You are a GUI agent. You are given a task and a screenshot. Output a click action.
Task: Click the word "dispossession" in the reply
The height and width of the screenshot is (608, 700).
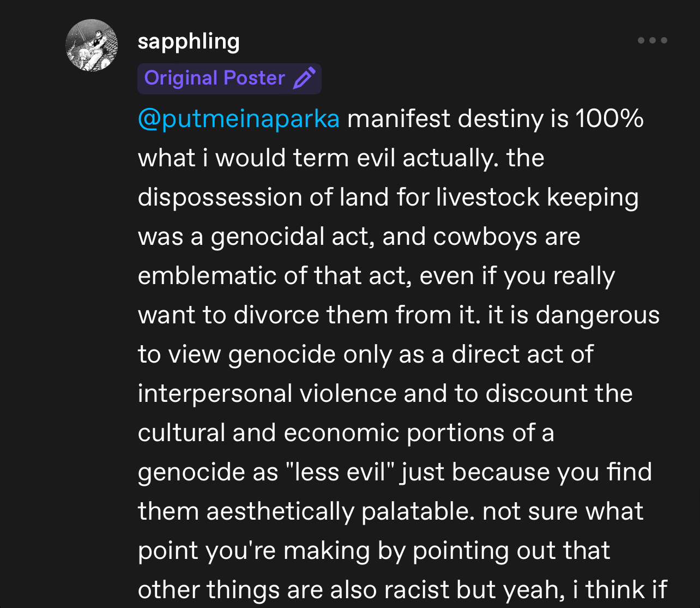[220, 197]
